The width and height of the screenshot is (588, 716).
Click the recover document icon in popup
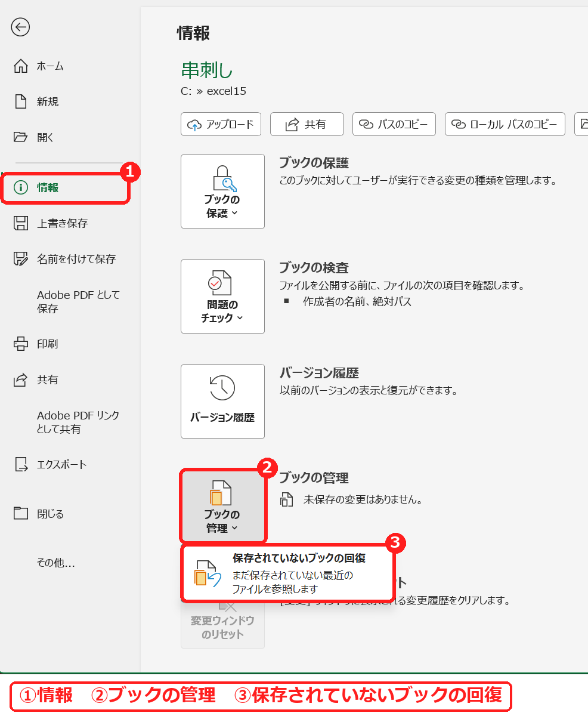(x=208, y=574)
